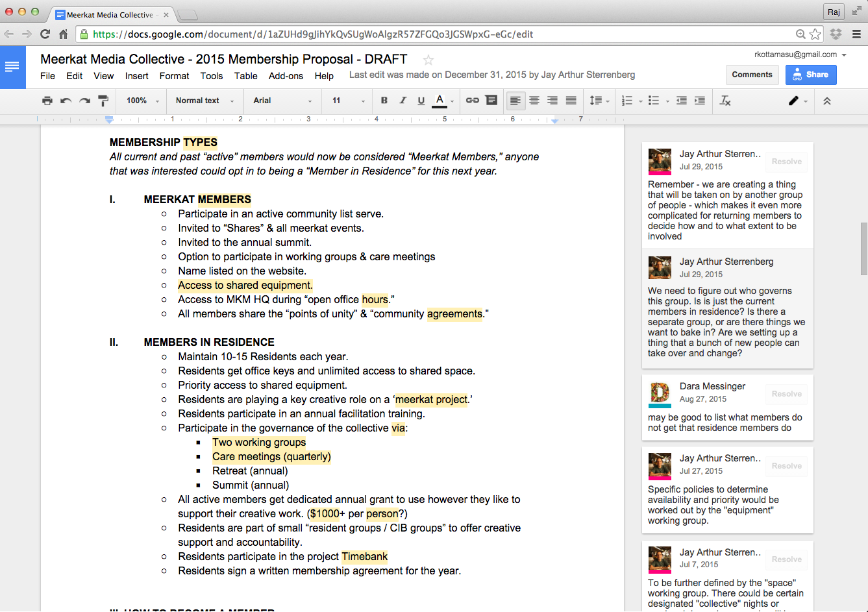Click the address bar URL

click(x=313, y=34)
